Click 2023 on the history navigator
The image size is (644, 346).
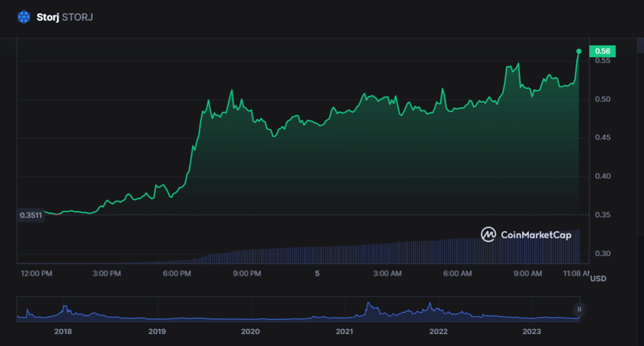coord(532,331)
